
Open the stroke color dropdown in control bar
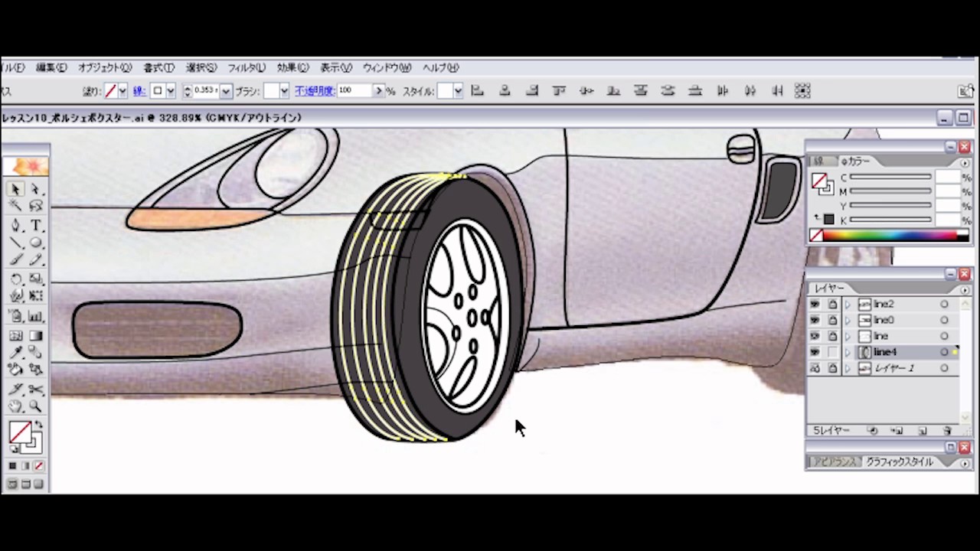coord(170,91)
